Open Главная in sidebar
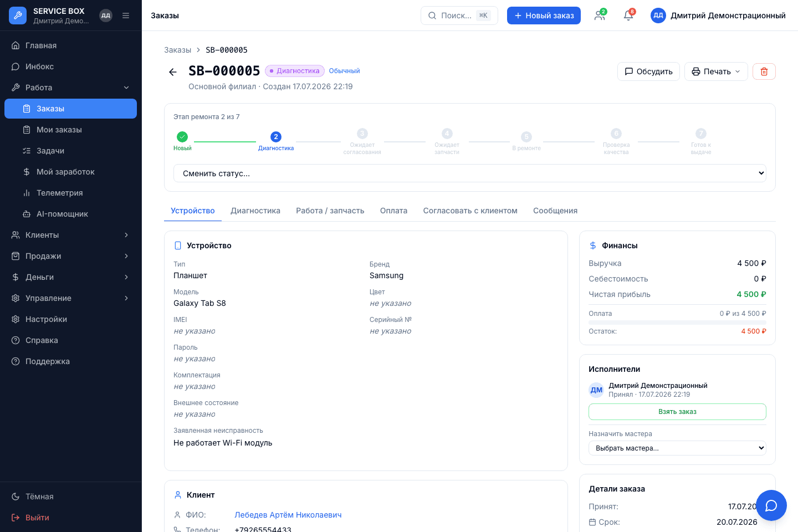The height and width of the screenshot is (532, 798). click(x=71, y=45)
